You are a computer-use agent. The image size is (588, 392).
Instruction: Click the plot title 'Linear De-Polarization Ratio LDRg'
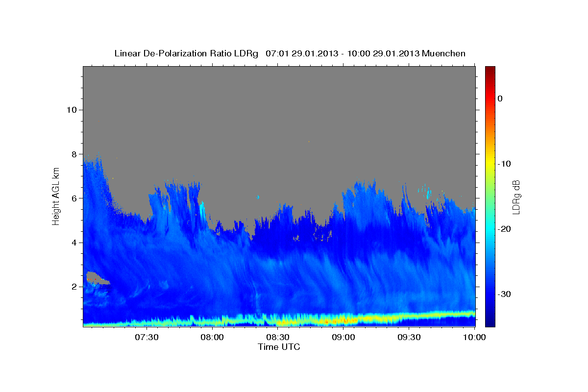coord(186,53)
